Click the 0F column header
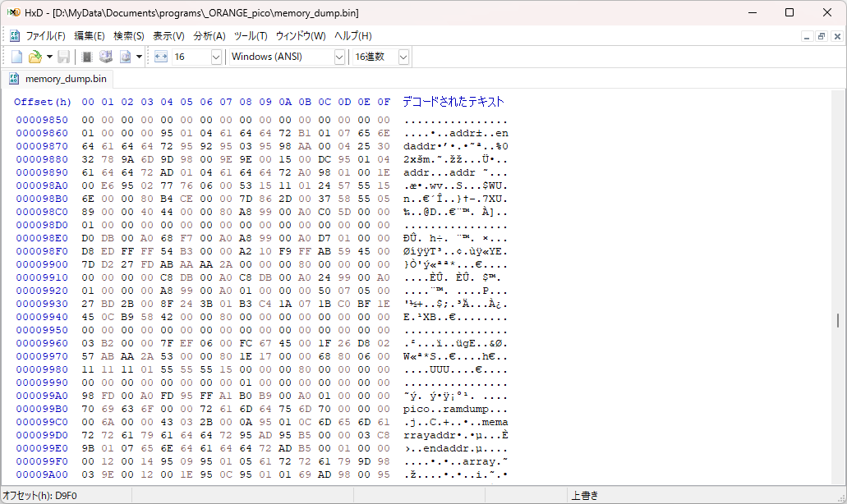This screenshot has width=847, height=504. [384, 102]
